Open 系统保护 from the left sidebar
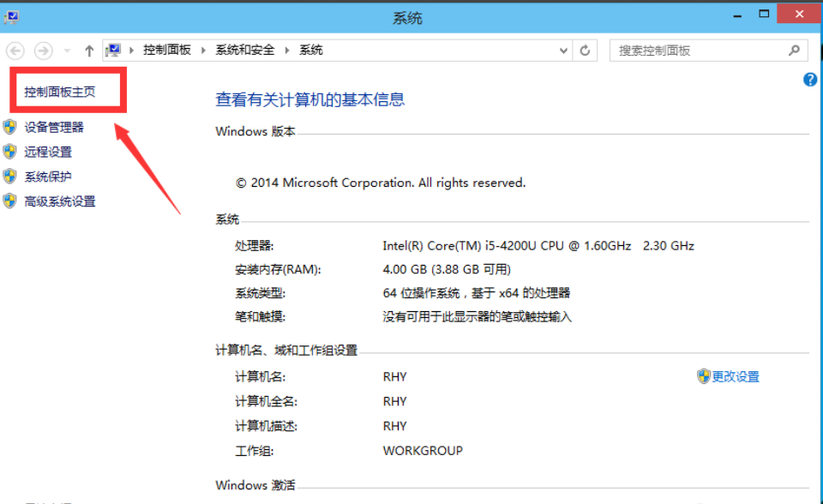The width and height of the screenshot is (823, 504). pyautogui.click(x=48, y=177)
